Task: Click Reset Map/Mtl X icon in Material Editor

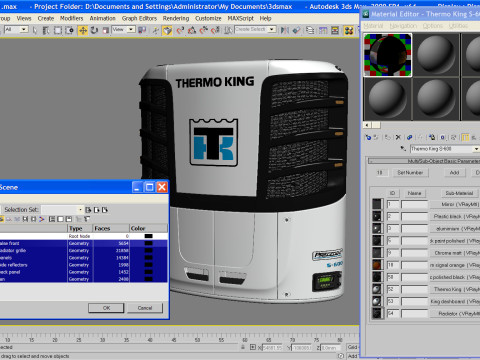Action: [x=398, y=137]
